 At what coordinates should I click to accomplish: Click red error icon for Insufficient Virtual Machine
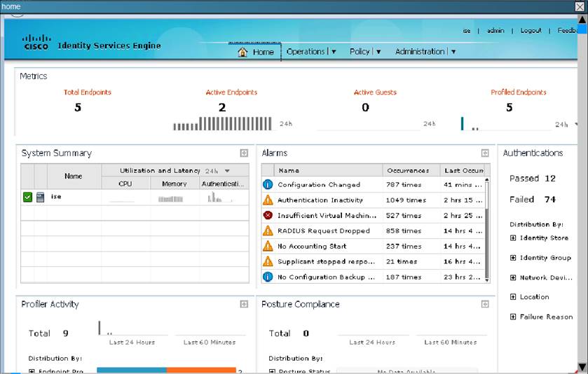click(x=267, y=216)
